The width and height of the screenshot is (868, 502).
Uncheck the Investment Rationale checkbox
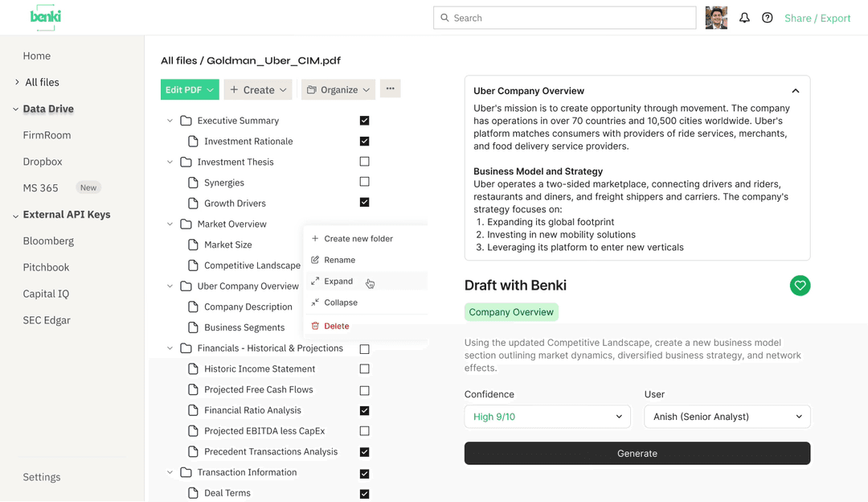(364, 142)
